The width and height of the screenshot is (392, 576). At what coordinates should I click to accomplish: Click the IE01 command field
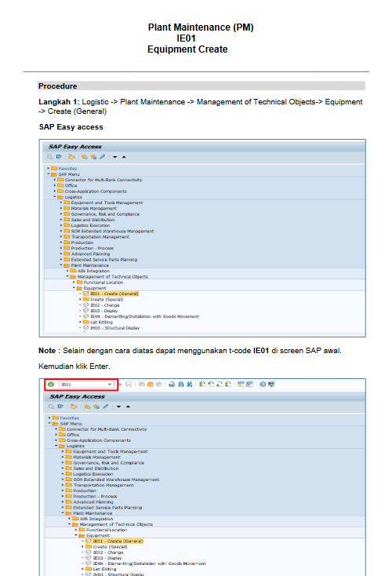86,385
